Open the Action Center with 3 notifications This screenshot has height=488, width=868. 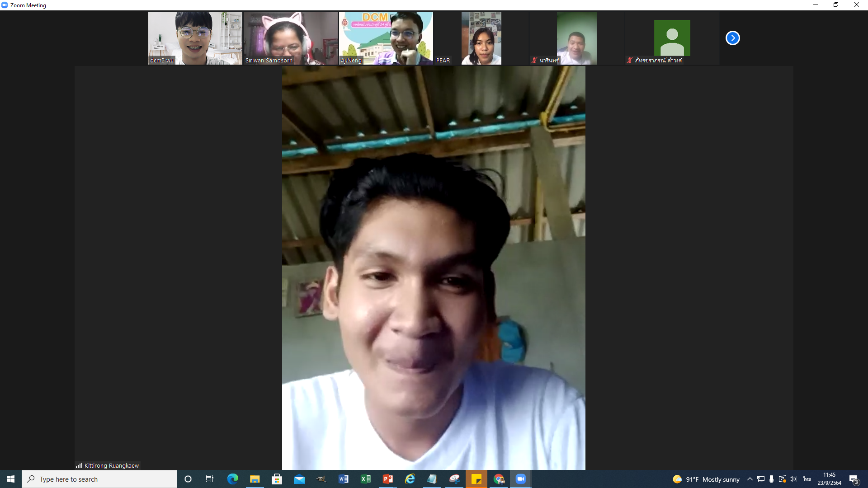point(854,479)
